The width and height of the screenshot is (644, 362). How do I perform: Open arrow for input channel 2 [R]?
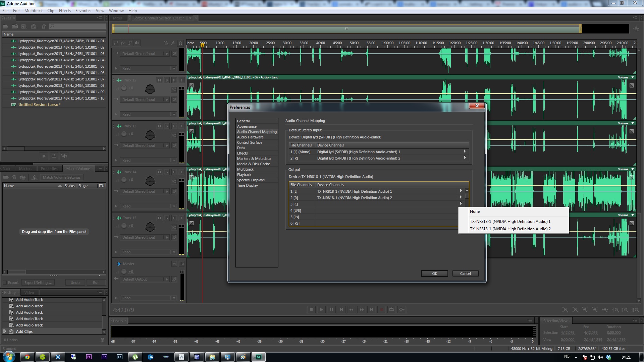[465, 158]
